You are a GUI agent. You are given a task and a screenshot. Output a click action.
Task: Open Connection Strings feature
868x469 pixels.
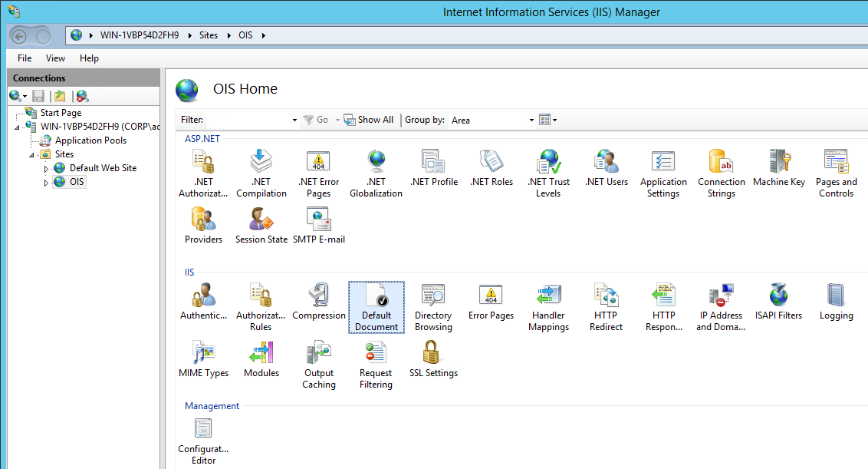[x=722, y=173]
